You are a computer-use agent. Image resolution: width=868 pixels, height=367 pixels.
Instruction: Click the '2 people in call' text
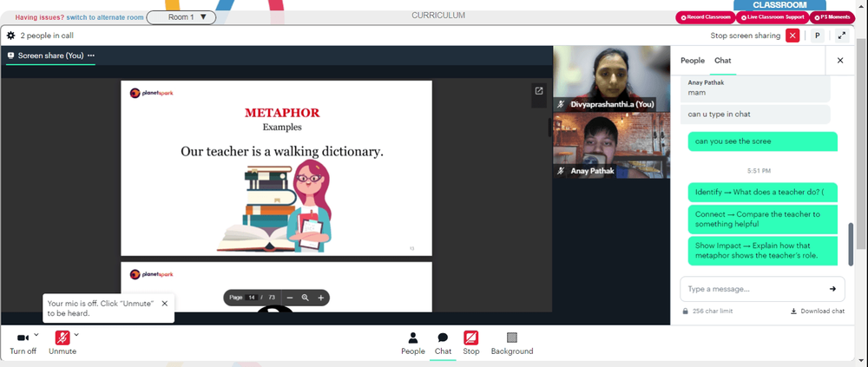[47, 36]
